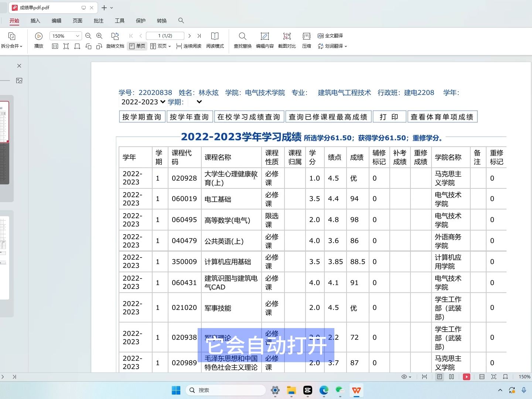532x399 pixels.
Task: Close the left side panel
Action: pyautogui.click(x=19, y=66)
